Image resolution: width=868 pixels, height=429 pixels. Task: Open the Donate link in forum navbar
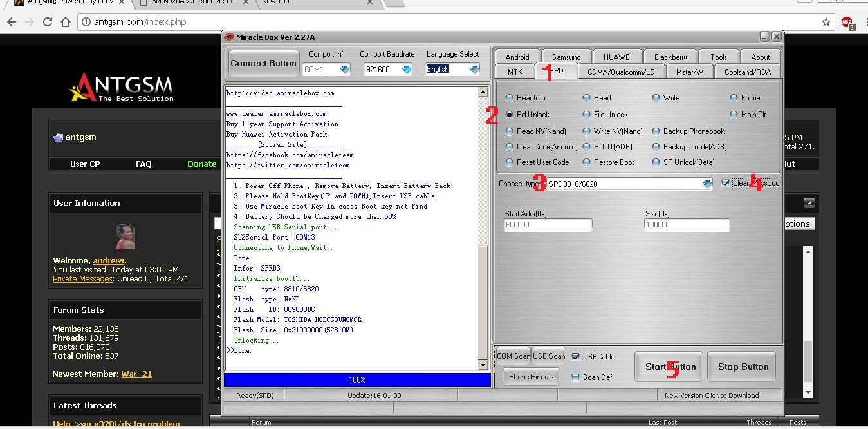(202, 164)
